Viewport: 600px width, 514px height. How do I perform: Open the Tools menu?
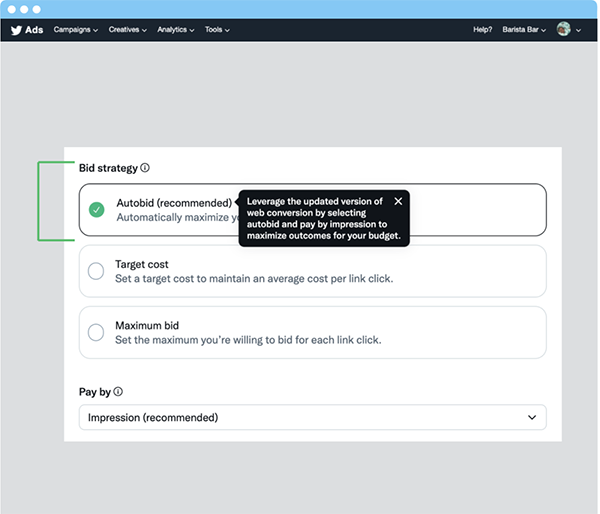[x=217, y=29]
